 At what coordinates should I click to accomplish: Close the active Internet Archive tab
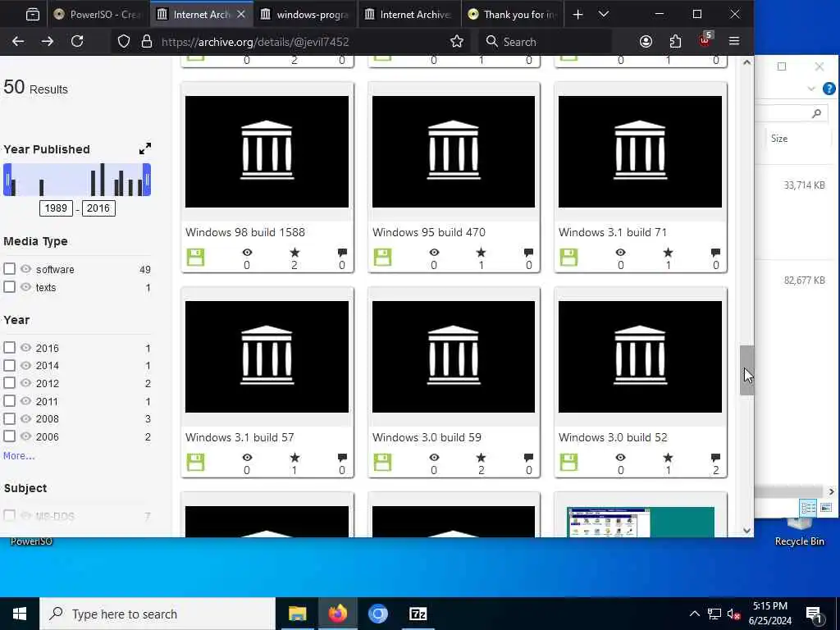[241, 15]
